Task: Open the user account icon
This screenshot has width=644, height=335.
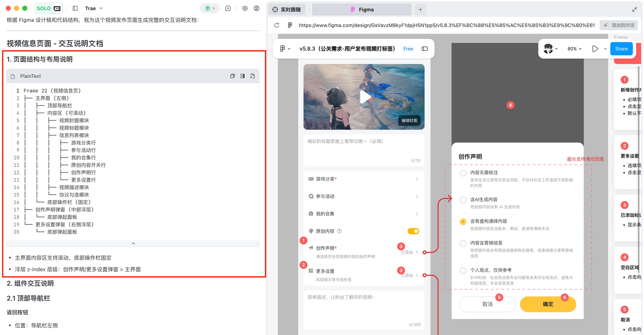Action: pos(257,8)
